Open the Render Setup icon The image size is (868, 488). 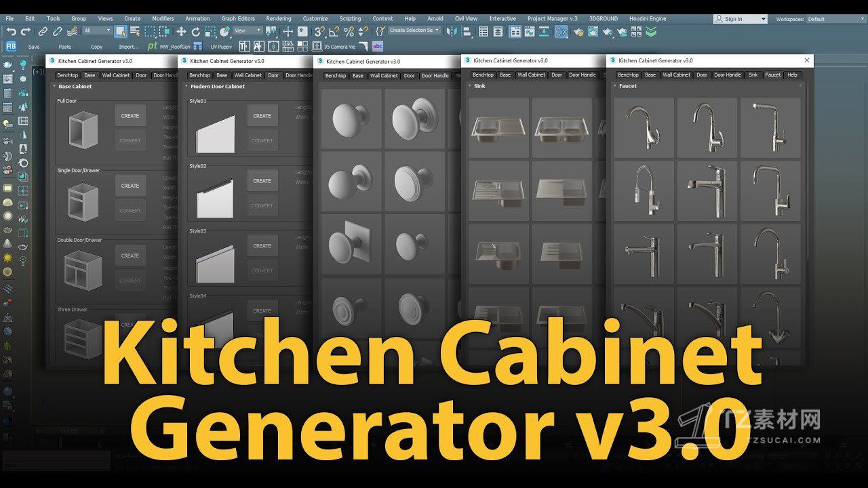[578, 31]
